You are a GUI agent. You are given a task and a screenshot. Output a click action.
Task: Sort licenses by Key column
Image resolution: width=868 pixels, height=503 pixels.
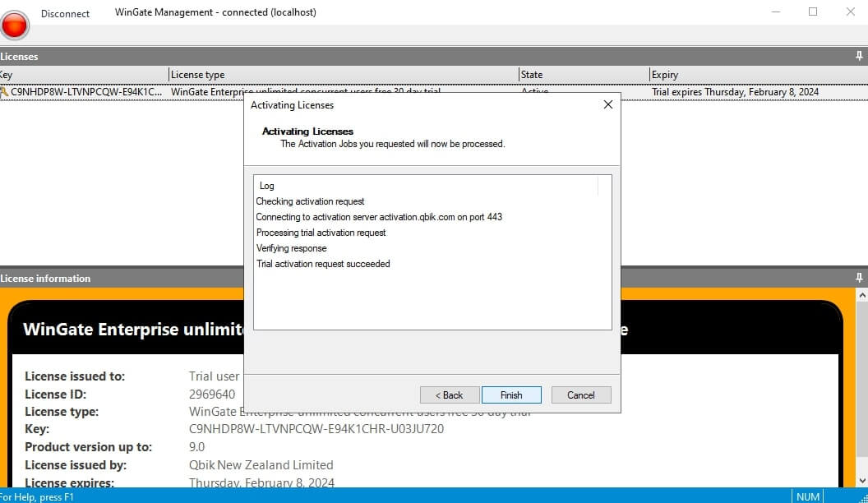pyautogui.click(x=84, y=75)
